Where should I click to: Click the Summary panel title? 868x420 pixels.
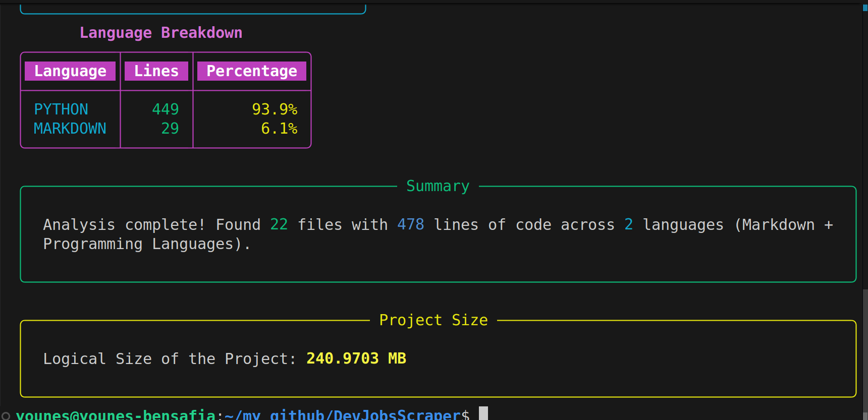[438, 186]
